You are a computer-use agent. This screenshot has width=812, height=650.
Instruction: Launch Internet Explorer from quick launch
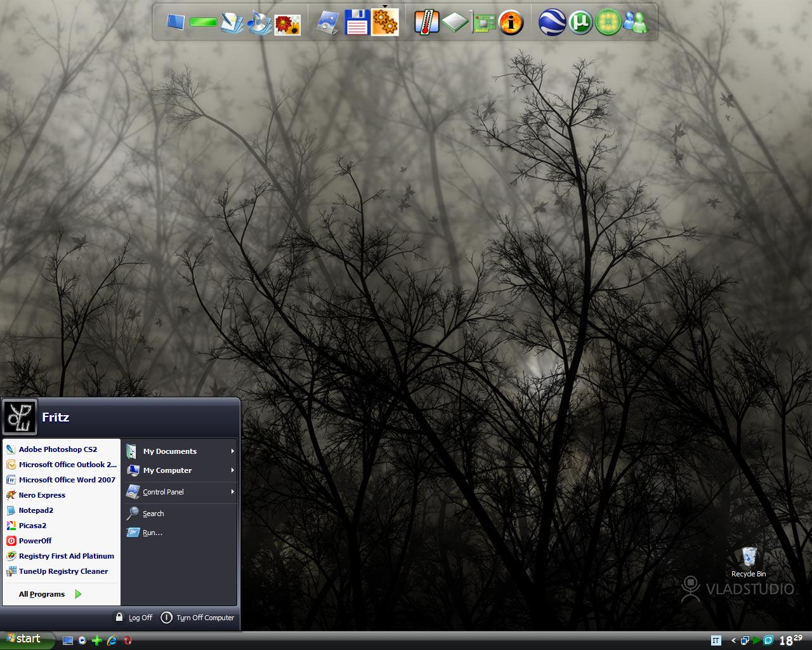[x=112, y=640]
